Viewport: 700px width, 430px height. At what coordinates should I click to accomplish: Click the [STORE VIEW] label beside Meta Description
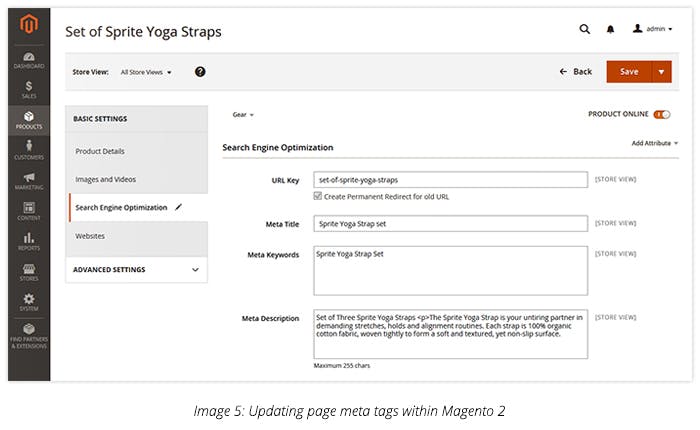click(x=615, y=317)
